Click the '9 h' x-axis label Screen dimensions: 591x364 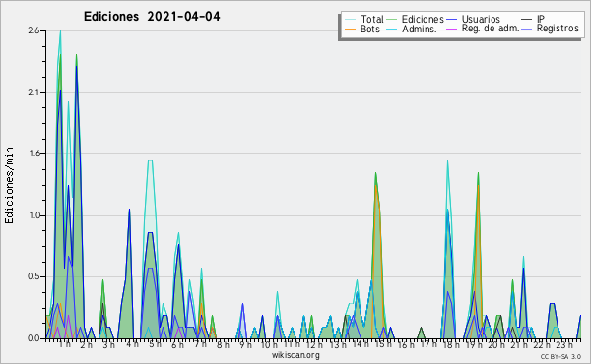(245, 344)
